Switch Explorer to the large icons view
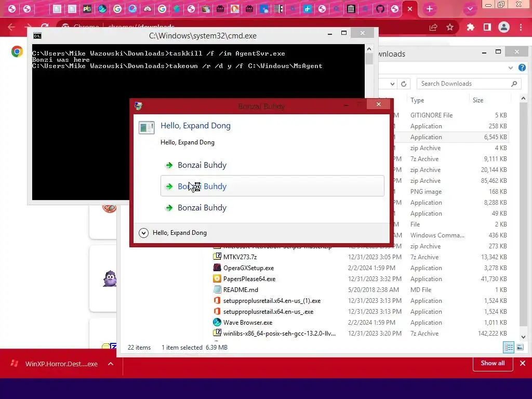The image size is (532, 399). coord(520,347)
